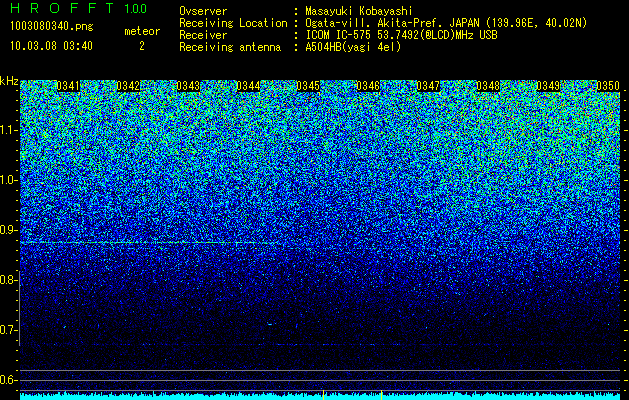
Task: Click the 0343 time marker
Action: 188,86
